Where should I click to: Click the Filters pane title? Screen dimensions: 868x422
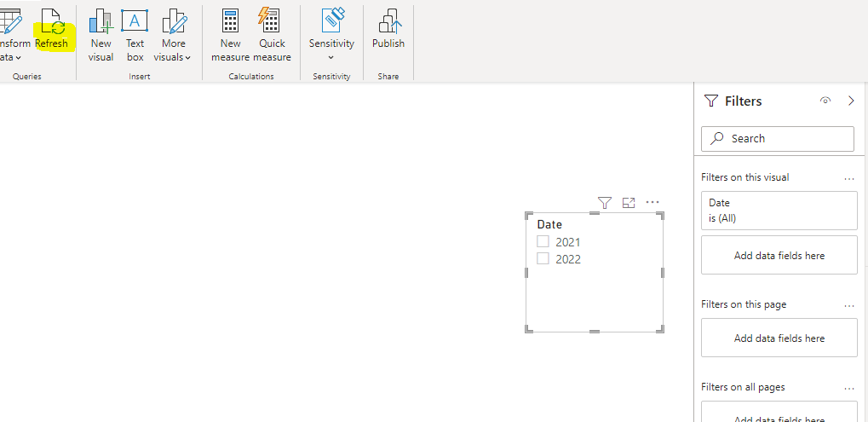pos(744,101)
